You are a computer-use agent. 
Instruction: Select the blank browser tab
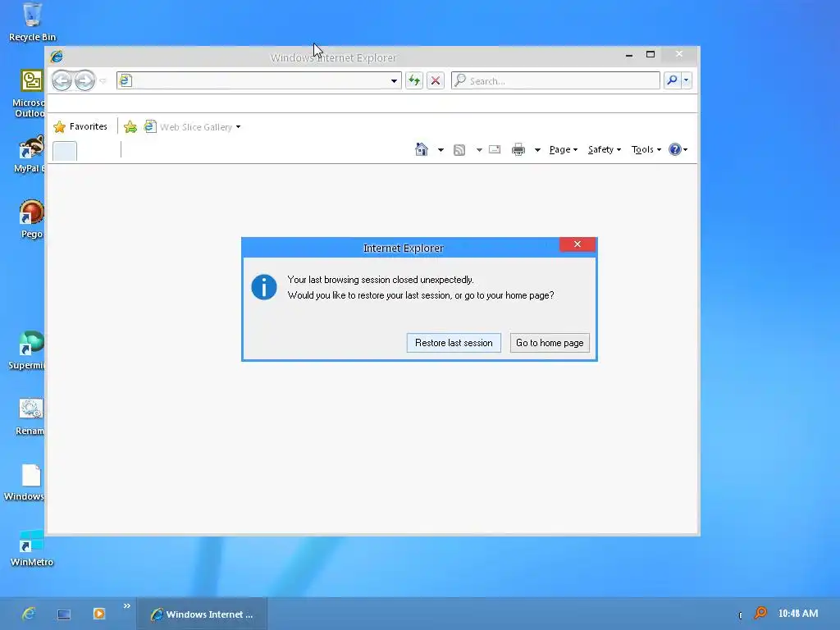[x=65, y=151]
